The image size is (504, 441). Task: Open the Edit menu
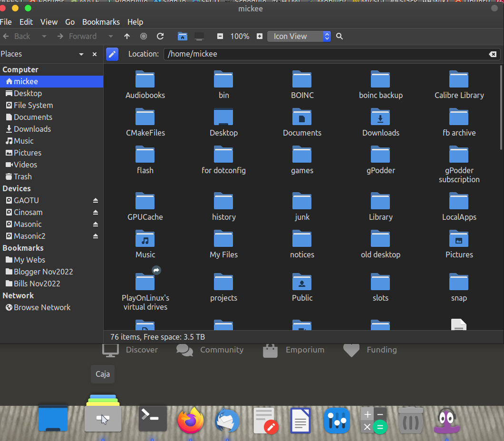click(26, 22)
